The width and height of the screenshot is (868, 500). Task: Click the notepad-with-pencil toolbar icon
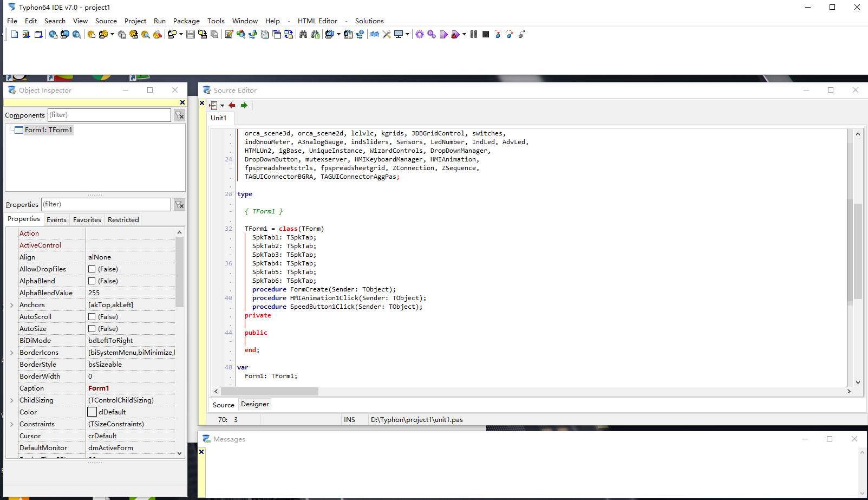point(229,34)
